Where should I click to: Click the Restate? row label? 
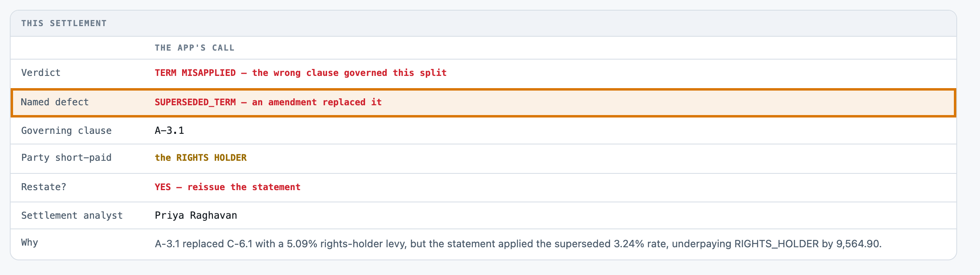[44, 187]
